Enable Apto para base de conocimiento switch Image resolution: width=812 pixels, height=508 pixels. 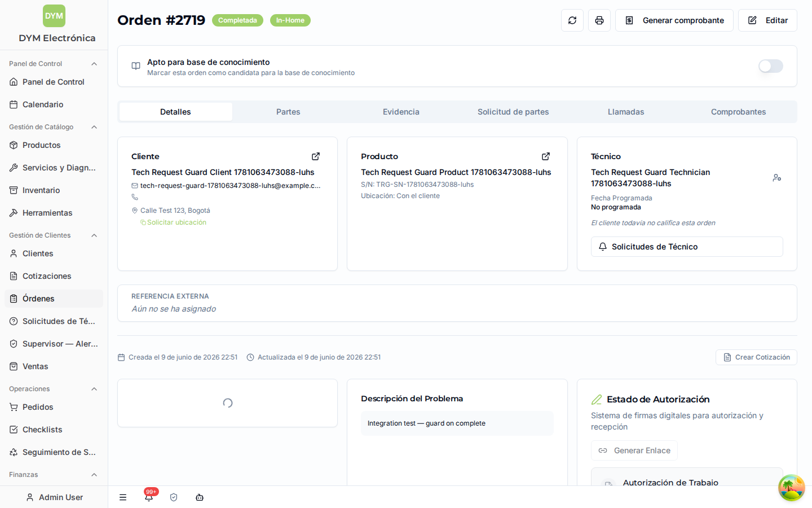pos(771,66)
